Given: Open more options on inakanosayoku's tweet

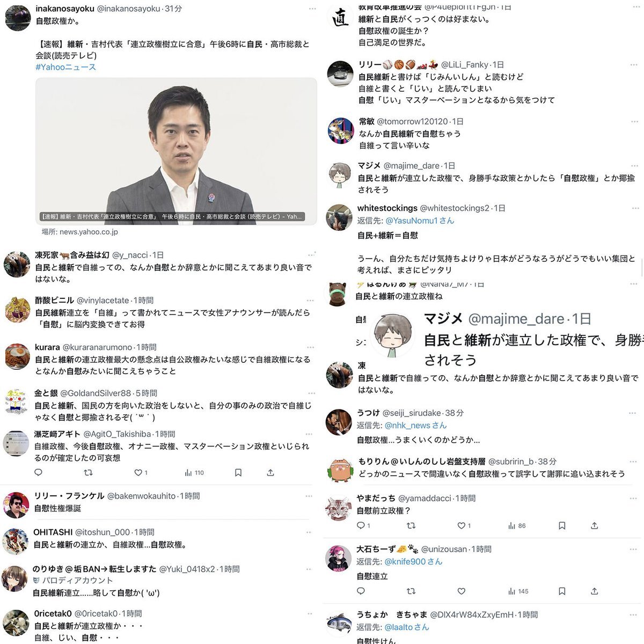Looking at the screenshot, I should (x=312, y=9).
